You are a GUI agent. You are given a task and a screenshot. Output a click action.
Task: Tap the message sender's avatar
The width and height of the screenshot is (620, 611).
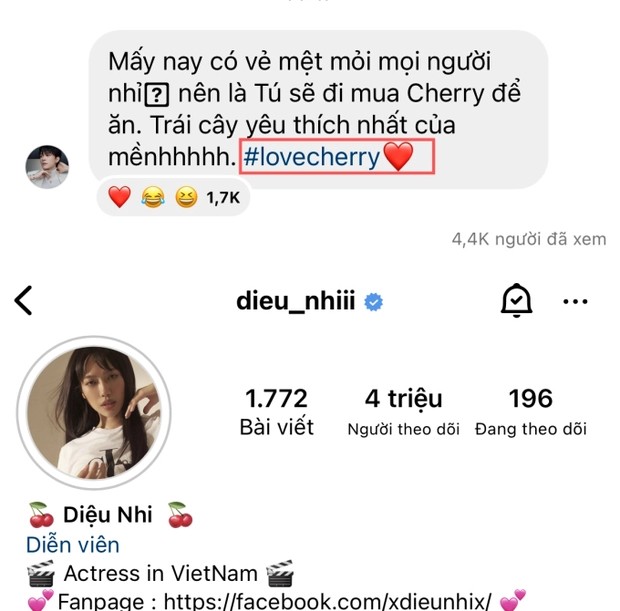coord(47,166)
